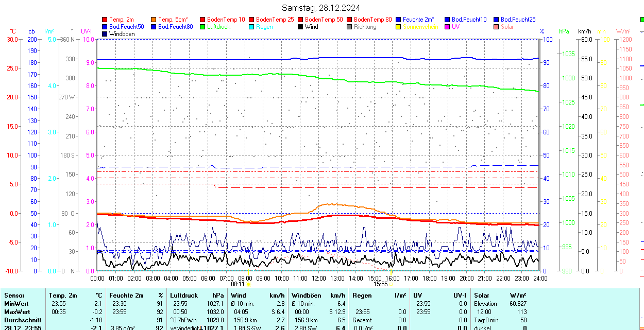The height and width of the screenshot is (330, 644).
Task: Click the '24:00' label on the time axis
Action: [x=539, y=278]
